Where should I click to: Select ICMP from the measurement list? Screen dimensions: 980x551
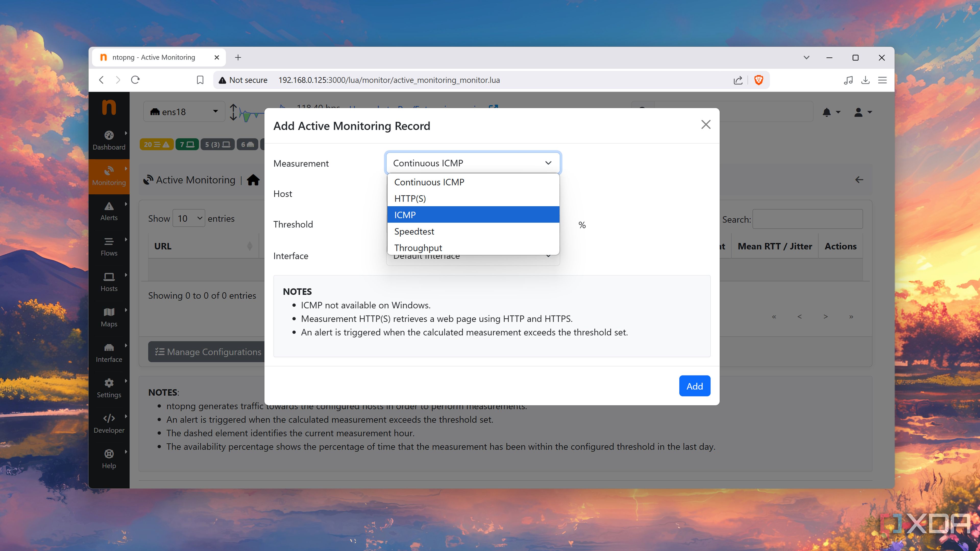(x=473, y=215)
